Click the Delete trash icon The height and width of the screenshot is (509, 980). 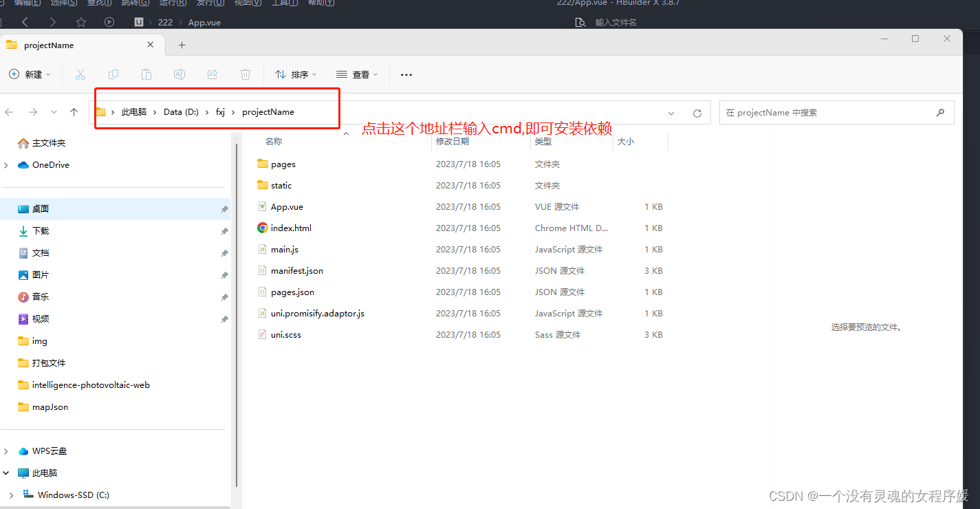coord(246,74)
